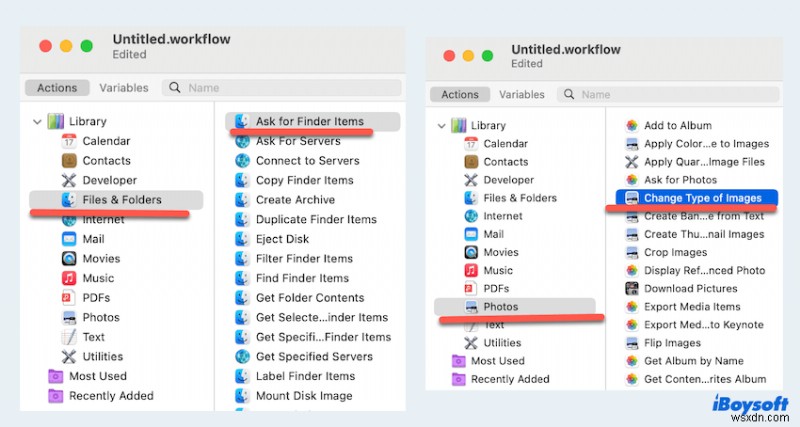Click Change Type of Images icon
Image resolution: width=800 pixels, height=427 pixels.
(x=632, y=198)
